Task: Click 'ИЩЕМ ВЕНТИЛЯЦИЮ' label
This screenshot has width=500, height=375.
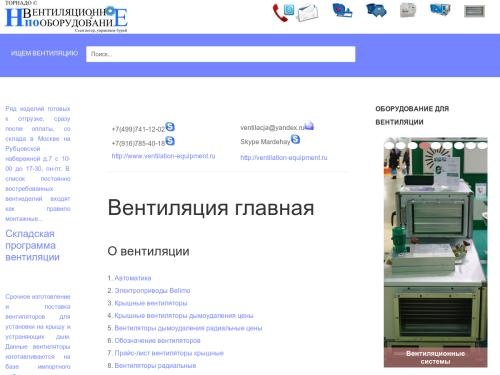Action: pyautogui.click(x=44, y=53)
